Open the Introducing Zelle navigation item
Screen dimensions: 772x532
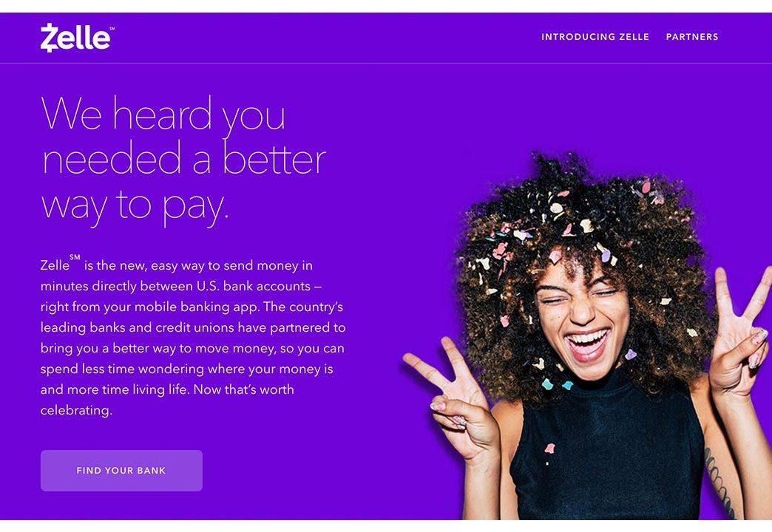(x=595, y=37)
